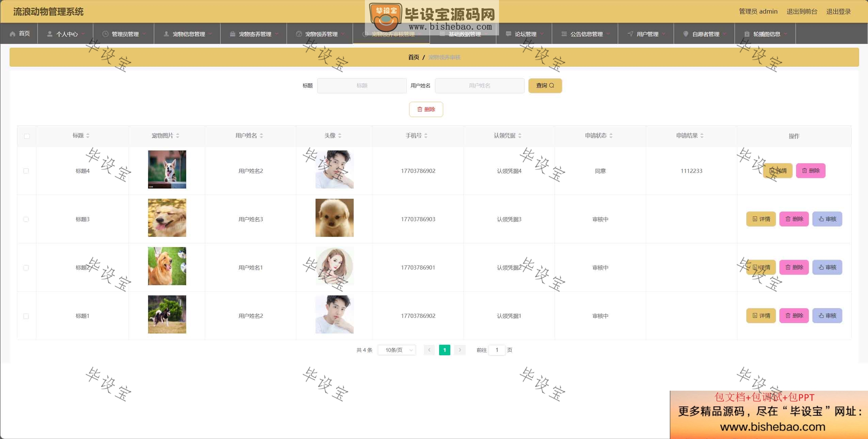Viewport: 868px width, 439px height.
Task: Open the 10条/页 page size dropdown
Action: pyautogui.click(x=397, y=350)
